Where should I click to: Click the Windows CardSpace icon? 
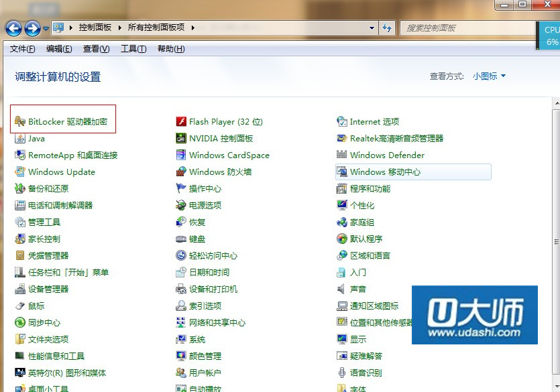click(181, 155)
